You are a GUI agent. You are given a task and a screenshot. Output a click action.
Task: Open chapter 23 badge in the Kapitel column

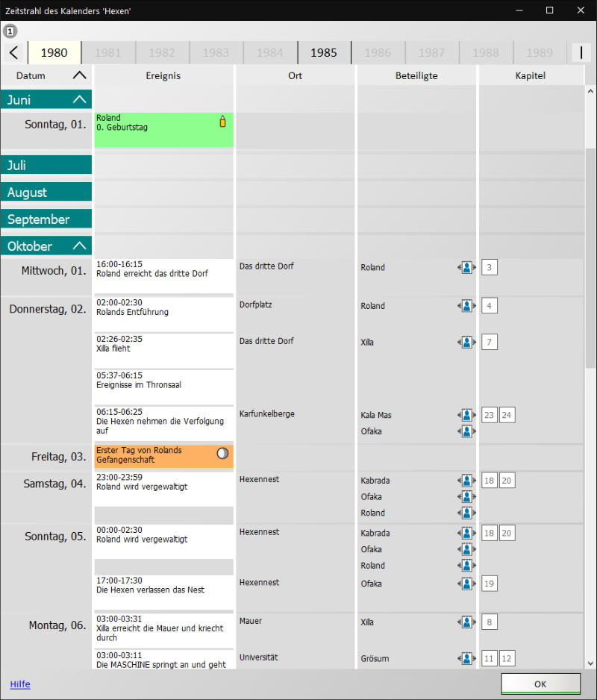tap(489, 415)
